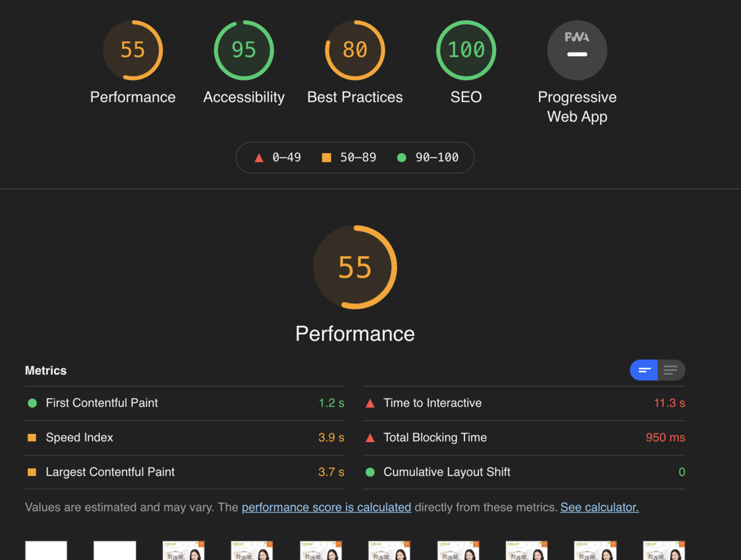Expand the Cumulative Layout Shift metric
741x560 pixels.
(524, 472)
